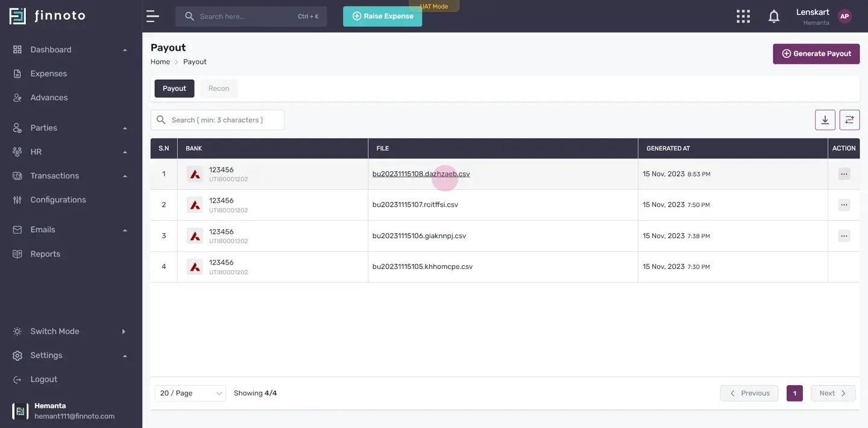
Task: Click Showing 4/4 text
Action: 256,393
